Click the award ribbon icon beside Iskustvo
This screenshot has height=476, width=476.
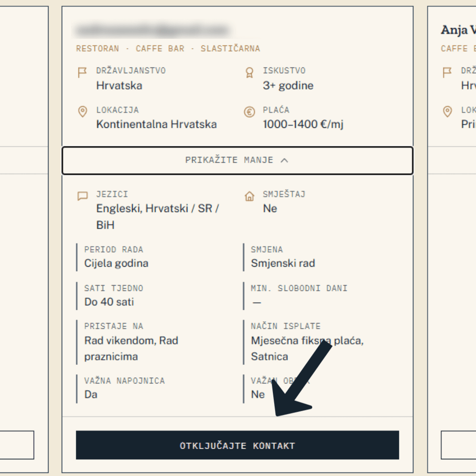[x=249, y=73]
